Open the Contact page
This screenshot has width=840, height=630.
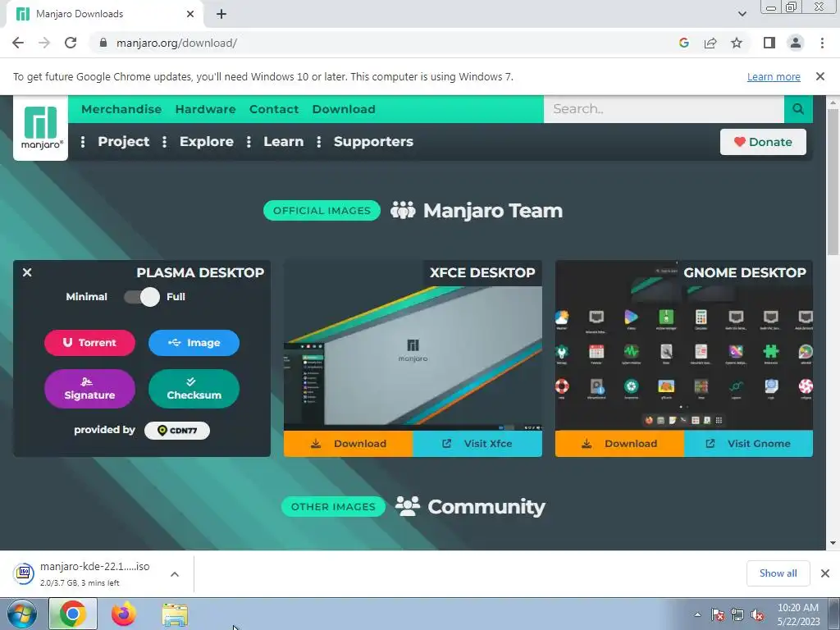(274, 109)
